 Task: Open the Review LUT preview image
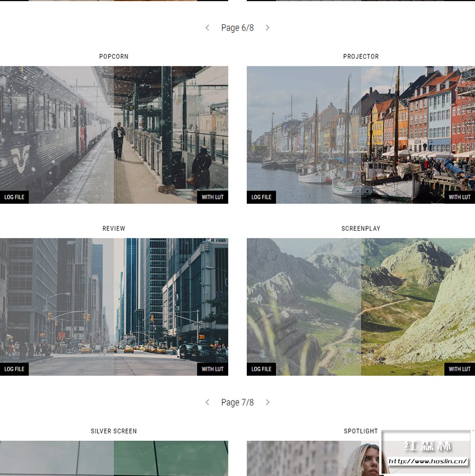[x=114, y=307]
